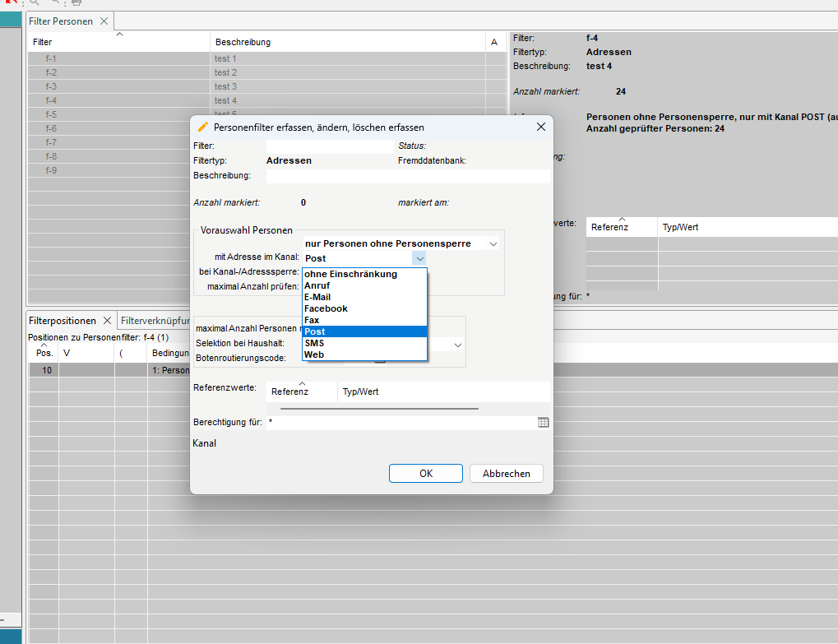Viewport: 838px width, 644px height.
Task: Switch to the Filterverknüpfung tab
Action: 155,321
